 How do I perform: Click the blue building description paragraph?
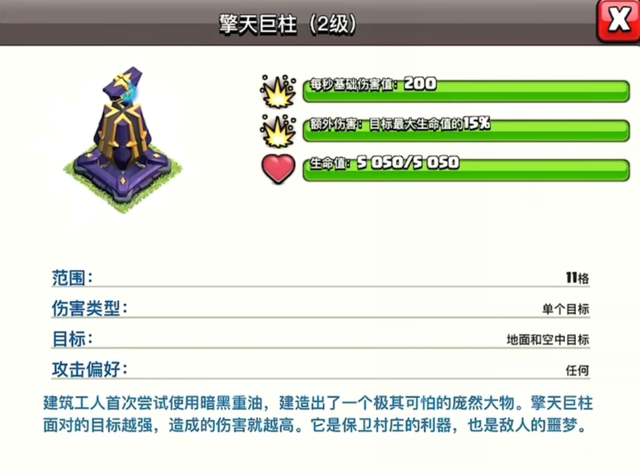point(318,414)
